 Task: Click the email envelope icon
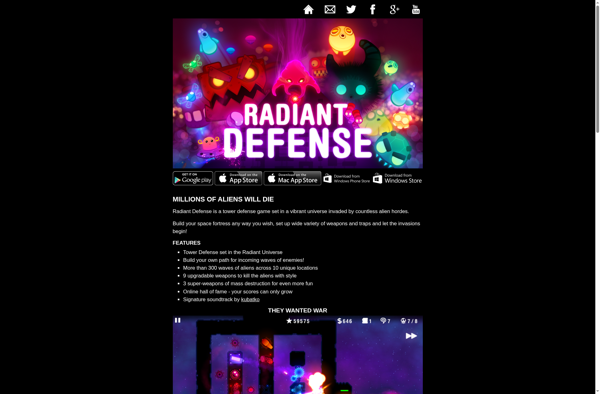point(330,10)
